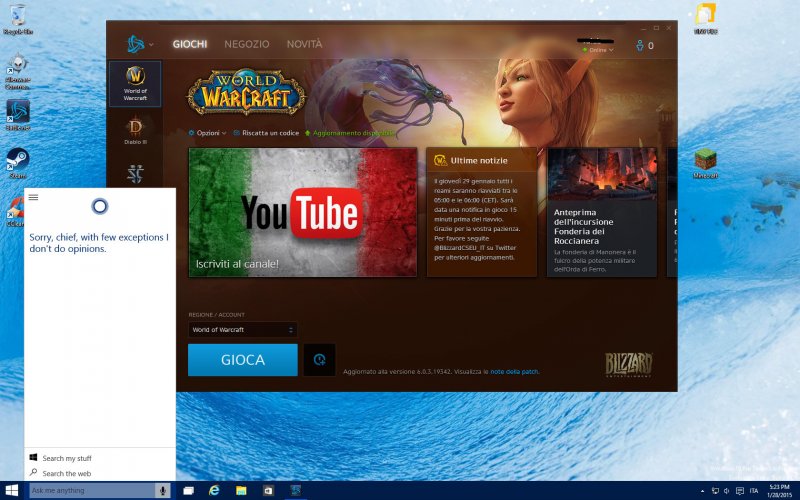
Task: Open the Opzioni dropdown menu
Action: pyautogui.click(x=207, y=133)
